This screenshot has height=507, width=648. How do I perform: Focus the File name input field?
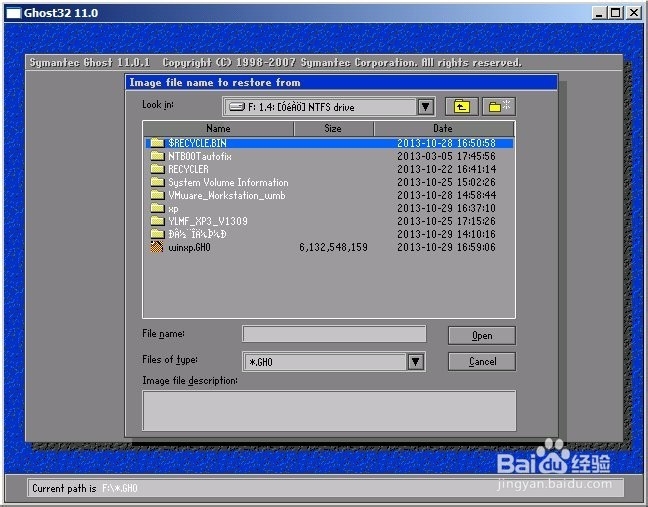tap(334, 334)
